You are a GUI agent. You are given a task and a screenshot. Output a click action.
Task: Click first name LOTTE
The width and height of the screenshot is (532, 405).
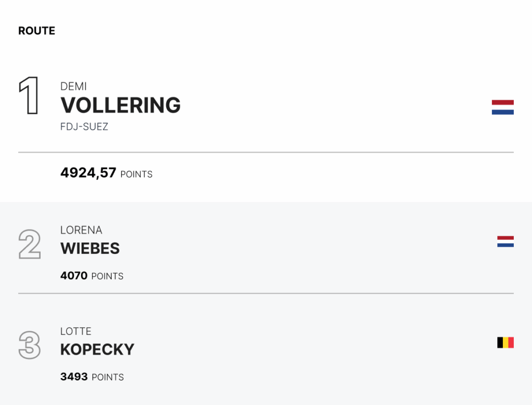pyautogui.click(x=76, y=331)
